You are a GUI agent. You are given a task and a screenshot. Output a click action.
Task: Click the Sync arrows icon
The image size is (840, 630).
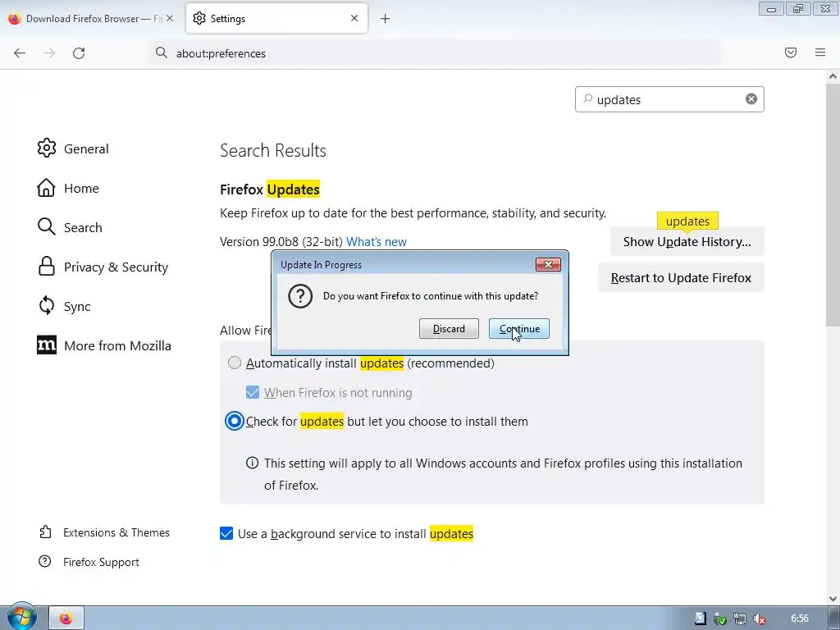point(47,306)
